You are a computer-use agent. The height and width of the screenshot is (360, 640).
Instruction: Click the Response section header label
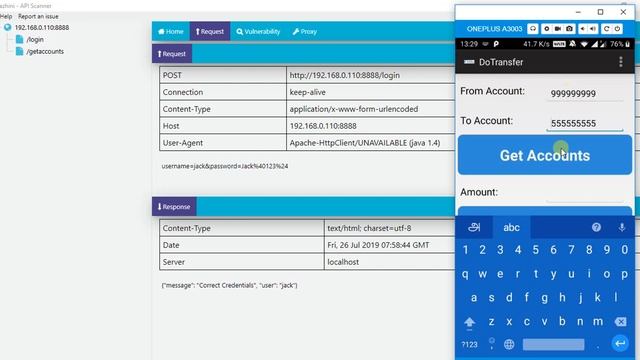174,207
